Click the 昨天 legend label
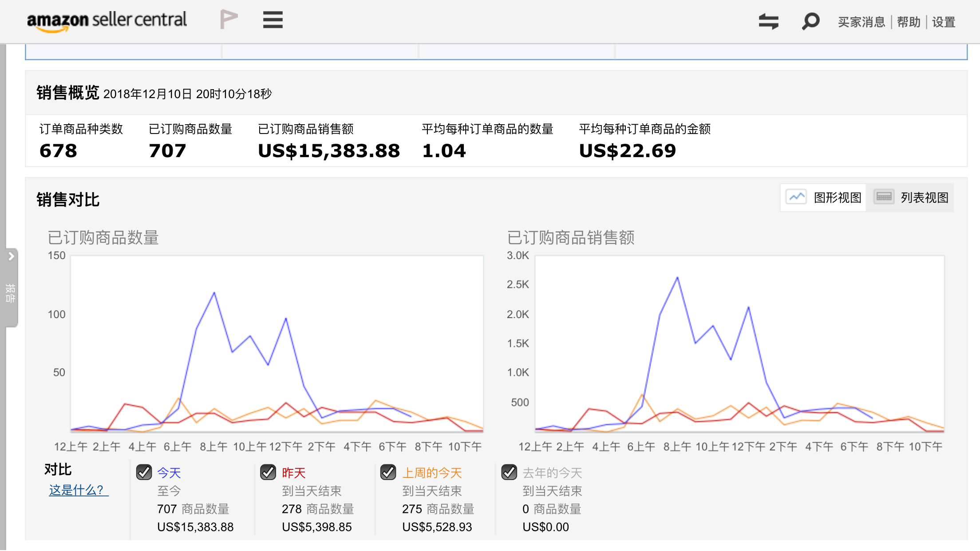980x551 pixels. (294, 473)
